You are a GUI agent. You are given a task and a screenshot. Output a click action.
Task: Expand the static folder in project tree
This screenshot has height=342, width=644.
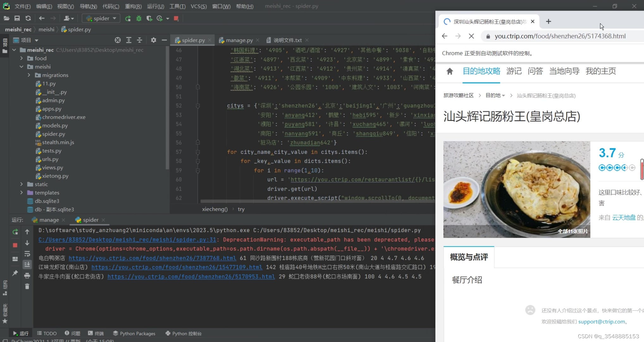coord(22,184)
